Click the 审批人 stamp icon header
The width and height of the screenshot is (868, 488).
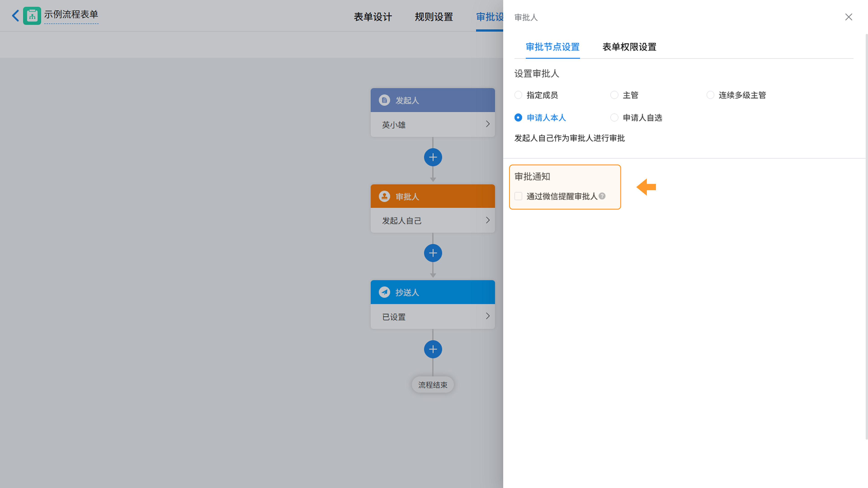(x=384, y=196)
